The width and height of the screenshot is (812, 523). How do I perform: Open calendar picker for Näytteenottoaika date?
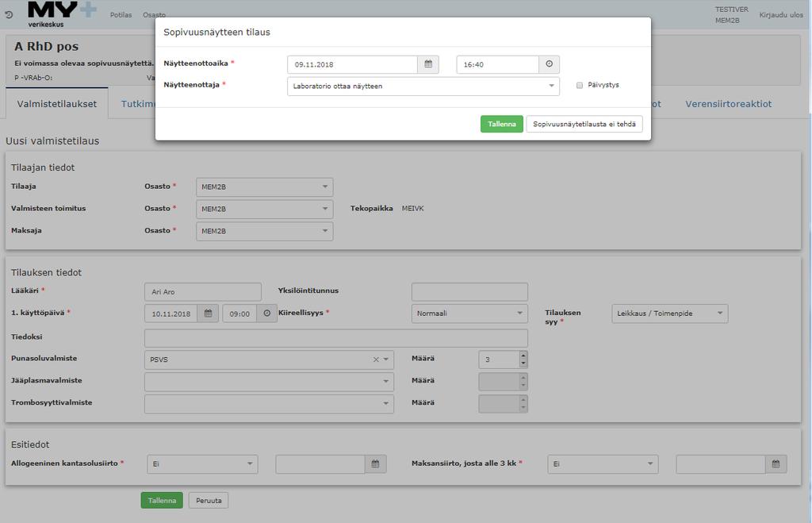(x=428, y=64)
